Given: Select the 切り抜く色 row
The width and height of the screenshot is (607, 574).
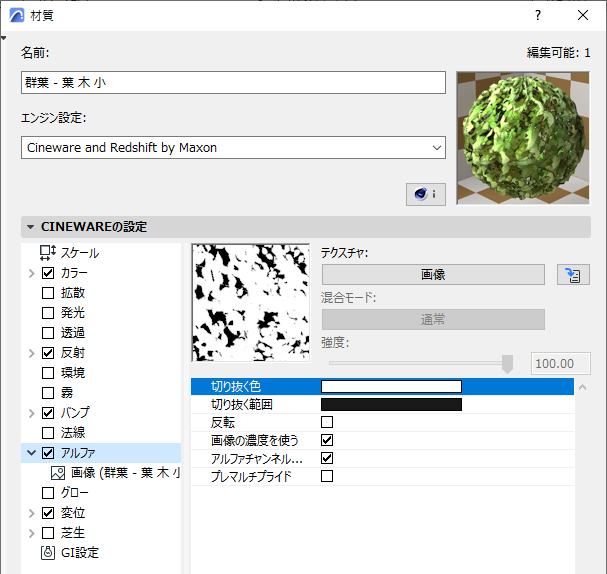Looking at the screenshot, I should [382, 387].
